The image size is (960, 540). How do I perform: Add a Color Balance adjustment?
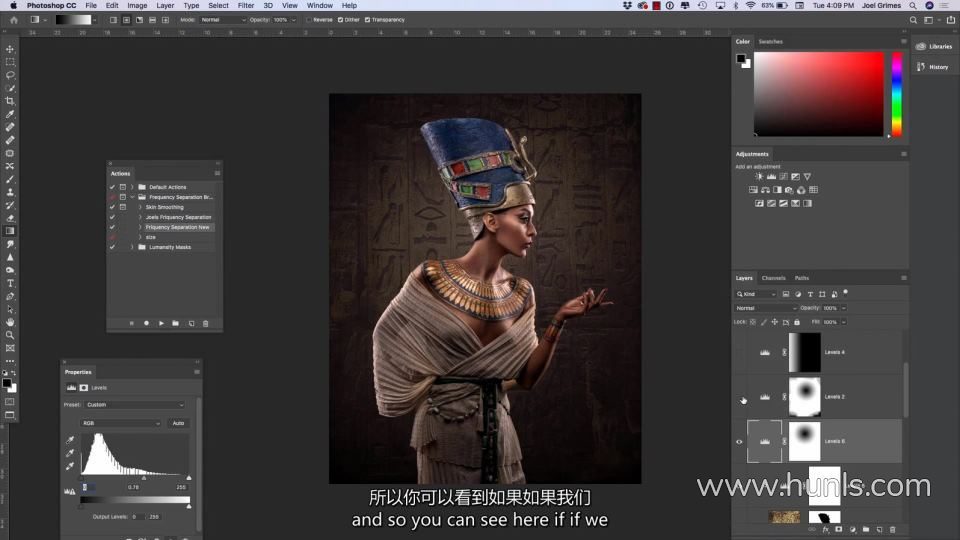[765, 190]
